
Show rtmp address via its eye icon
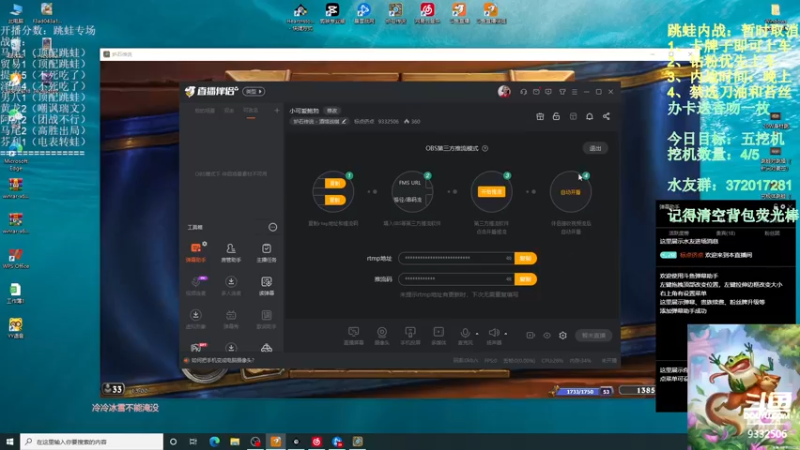(509, 258)
